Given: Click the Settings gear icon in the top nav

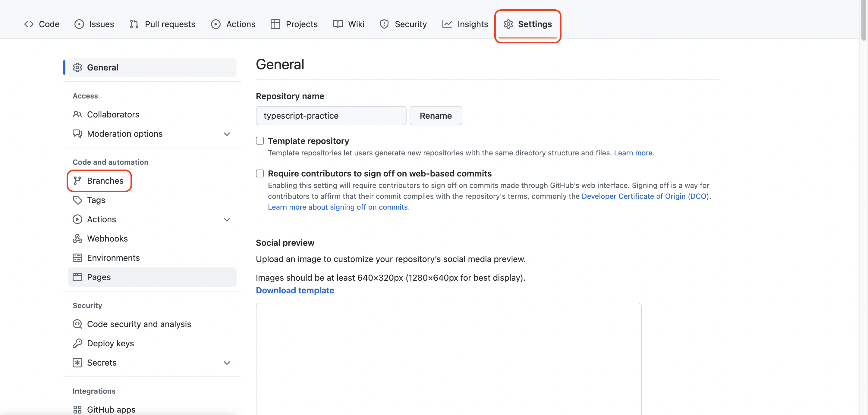Looking at the screenshot, I should (x=508, y=24).
